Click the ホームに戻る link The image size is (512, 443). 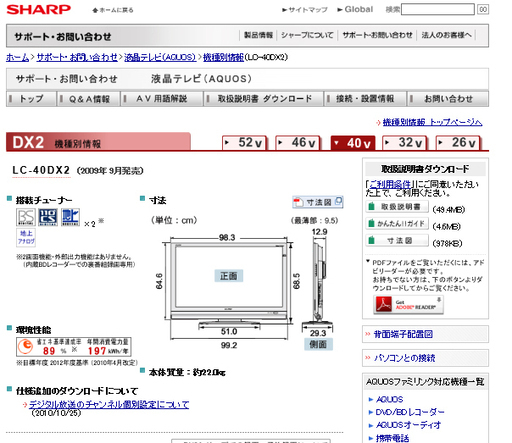pos(113,10)
